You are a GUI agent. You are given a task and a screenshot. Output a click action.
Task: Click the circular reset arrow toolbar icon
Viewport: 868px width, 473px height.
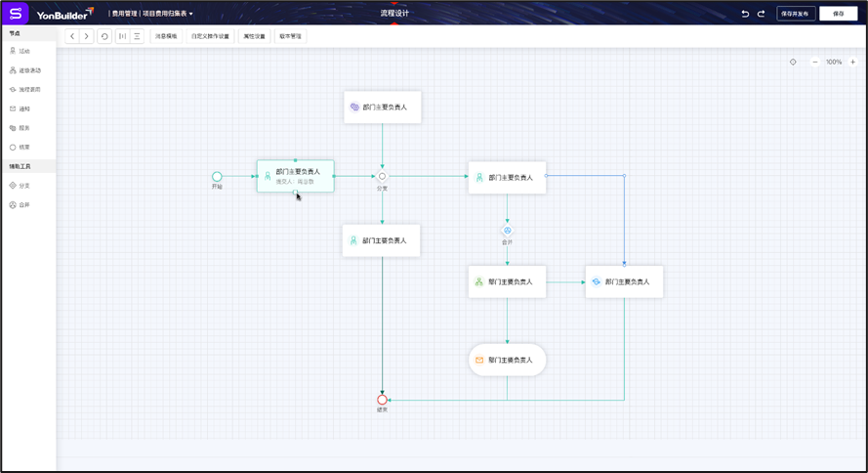[104, 36]
